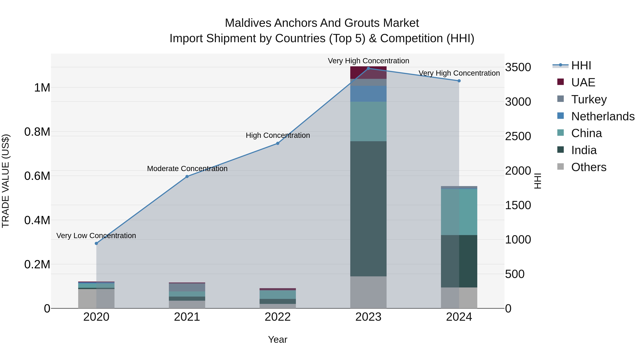Click the 2020 HHI data point

[x=96, y=243]
